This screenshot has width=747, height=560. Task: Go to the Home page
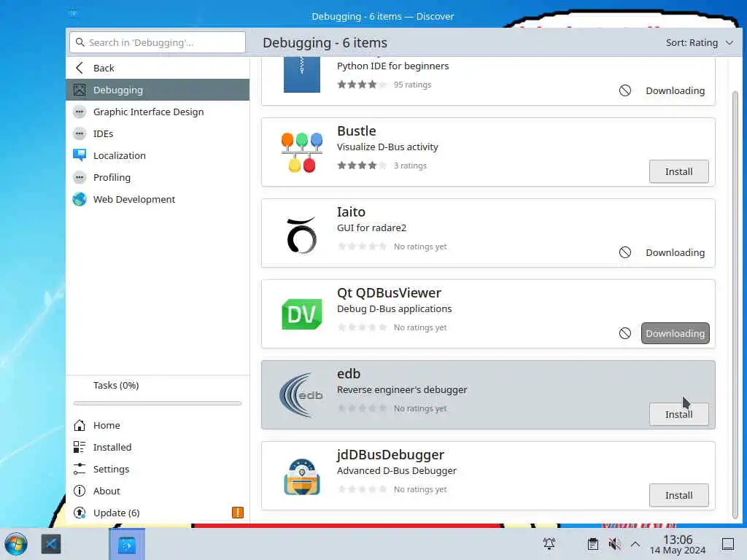point(158,425)
